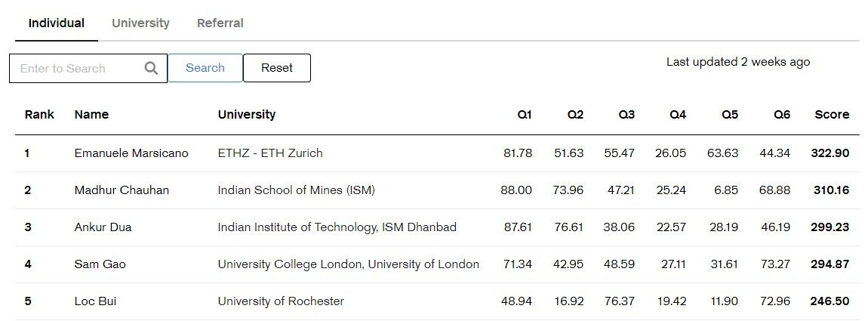The width and height of the screenshot is (868, 321).
Task: Click the Name column header
Action: click(91, 115)
